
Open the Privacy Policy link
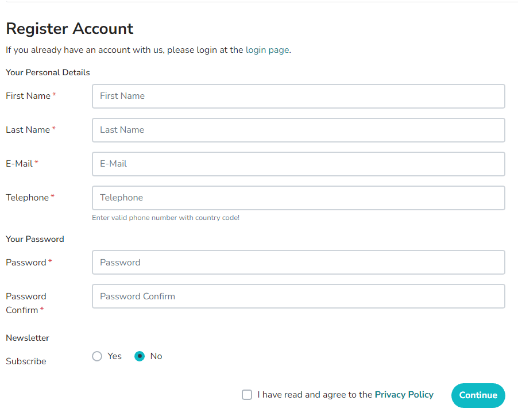point(404,395)
